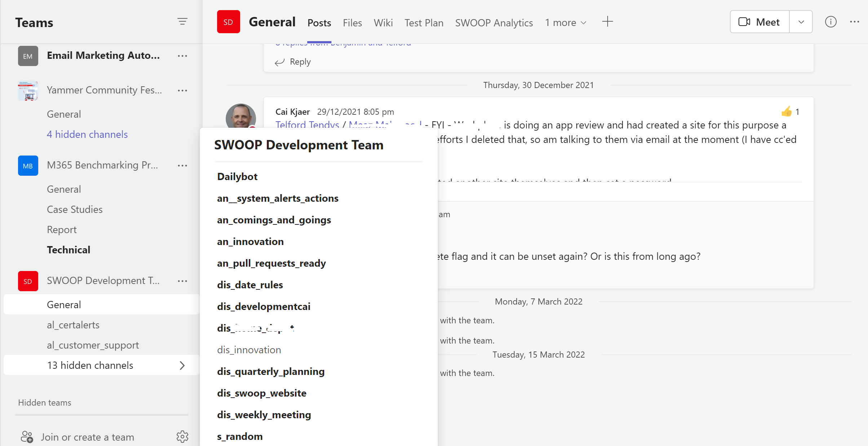The image size is (868, 446).
Task: Open the al_certalerts channel
Action: point(73,325)
